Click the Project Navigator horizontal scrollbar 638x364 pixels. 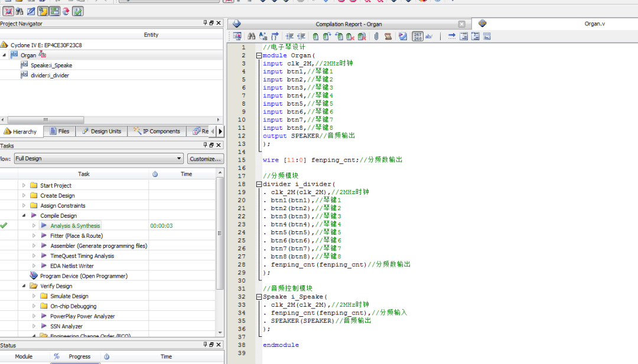(x=46, y=120)
